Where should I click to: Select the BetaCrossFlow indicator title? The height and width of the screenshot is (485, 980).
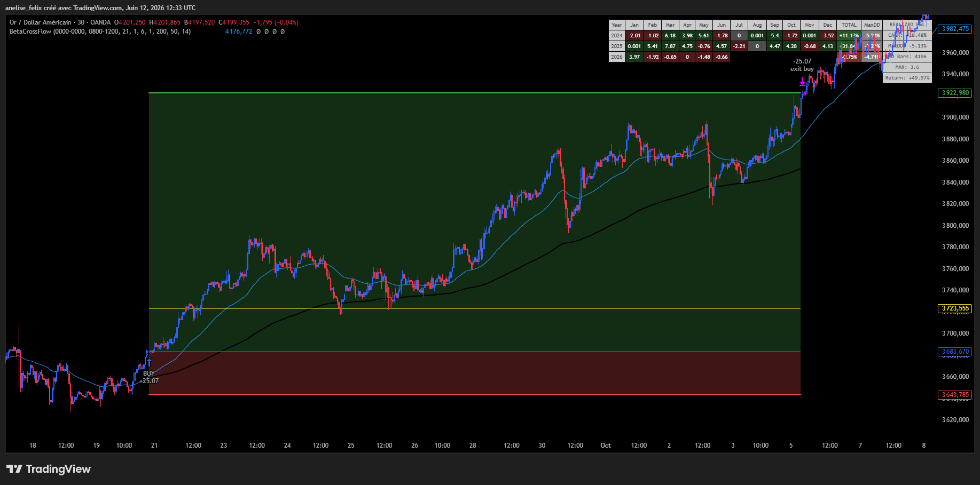100,31
